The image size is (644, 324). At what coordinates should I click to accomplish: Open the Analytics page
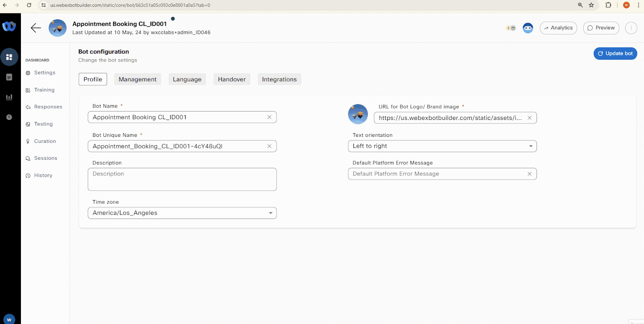[x=558, y=28]
